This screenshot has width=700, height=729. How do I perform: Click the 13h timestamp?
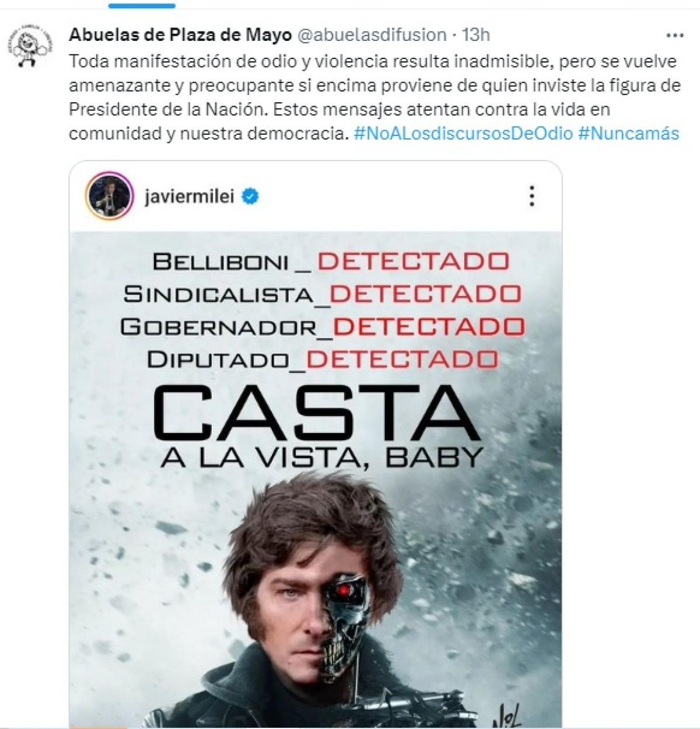(x=476, y=35)
